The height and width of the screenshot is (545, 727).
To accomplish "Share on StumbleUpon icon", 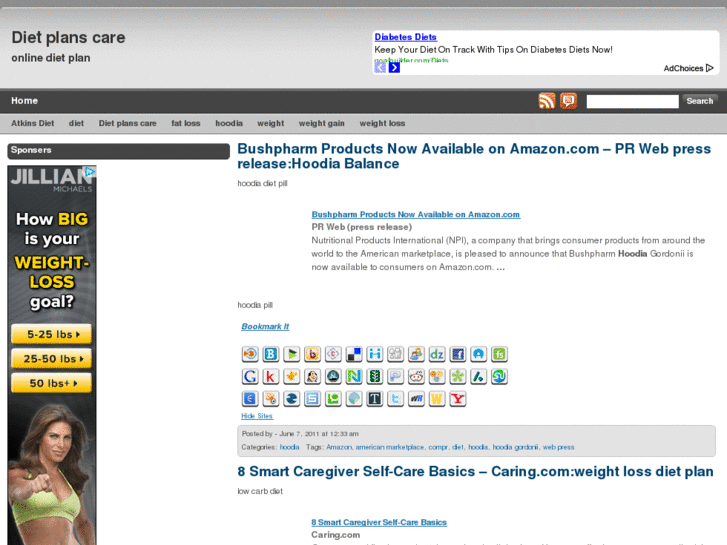I will click(499, 376).
